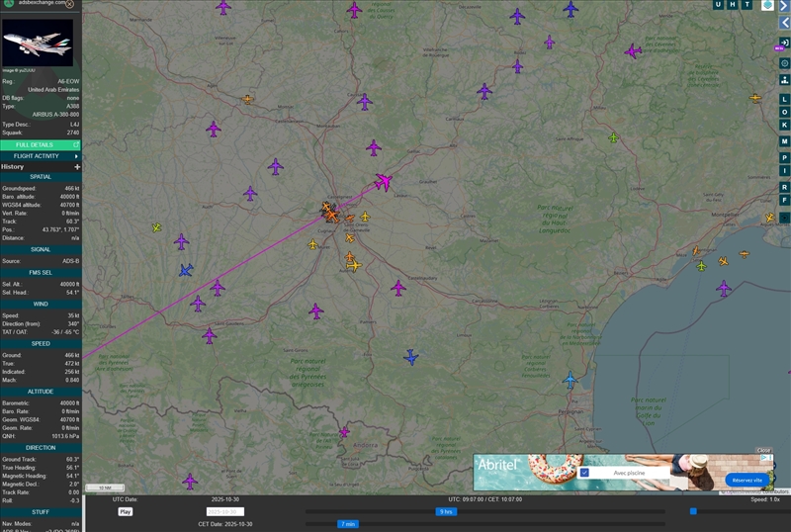Click the STUFF section header
The image size is (791, 532).
[x=41, y=512]
